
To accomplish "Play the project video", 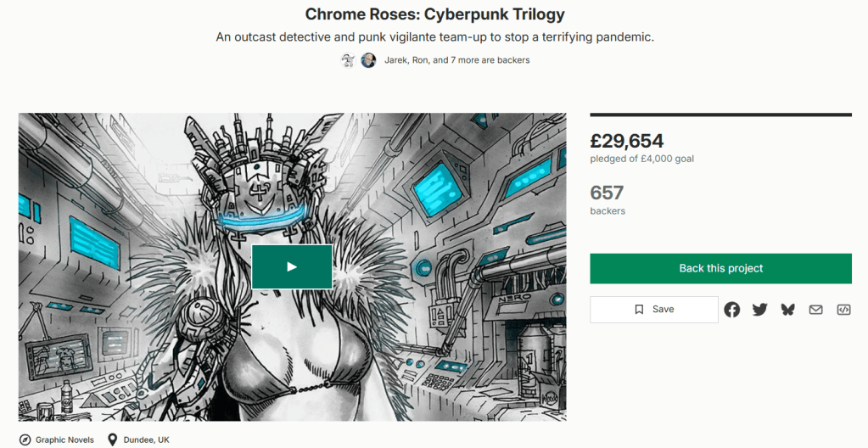I will (x=292, y=266).
